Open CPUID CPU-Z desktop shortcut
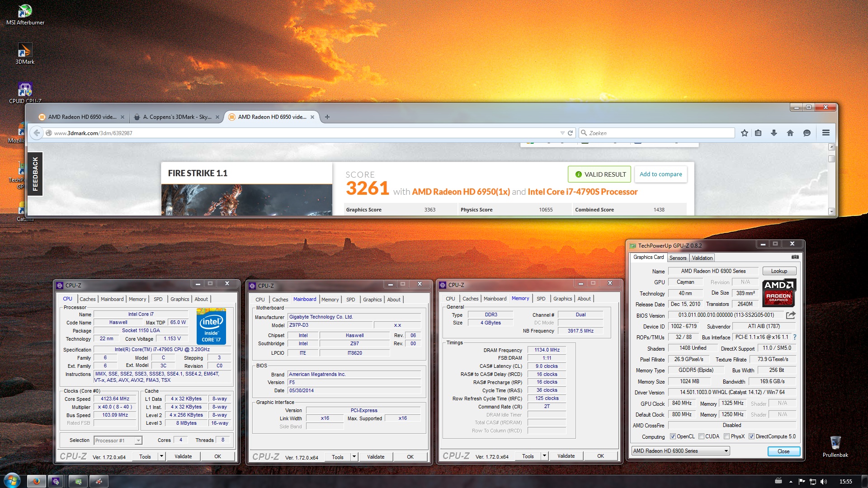 25,93
